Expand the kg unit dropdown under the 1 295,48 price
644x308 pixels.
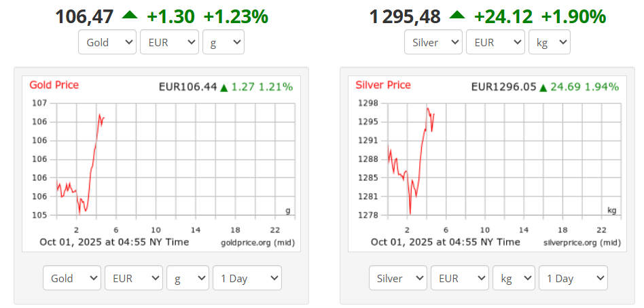(x=549, y=43)
